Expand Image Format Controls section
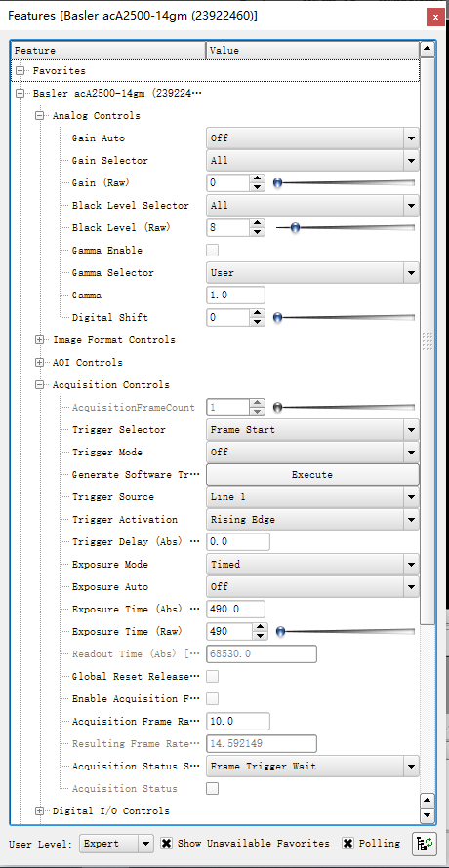Screen dimensions: 449x868 [39, 340]
